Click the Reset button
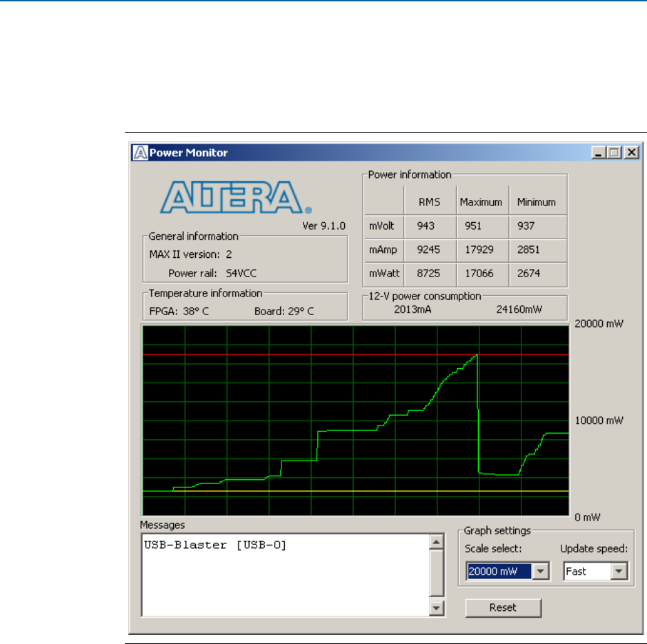The height and width of the screenshot is (644, 647). coord(502,607)
